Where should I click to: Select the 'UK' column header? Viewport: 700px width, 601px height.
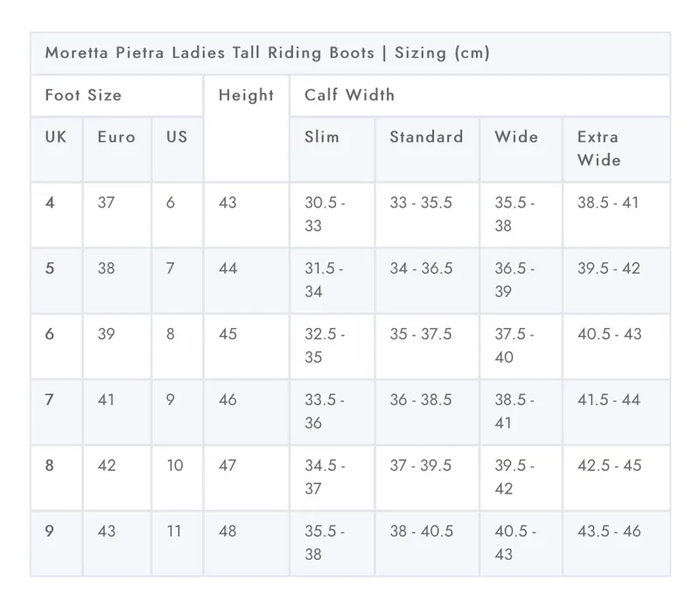coord(55,137)
